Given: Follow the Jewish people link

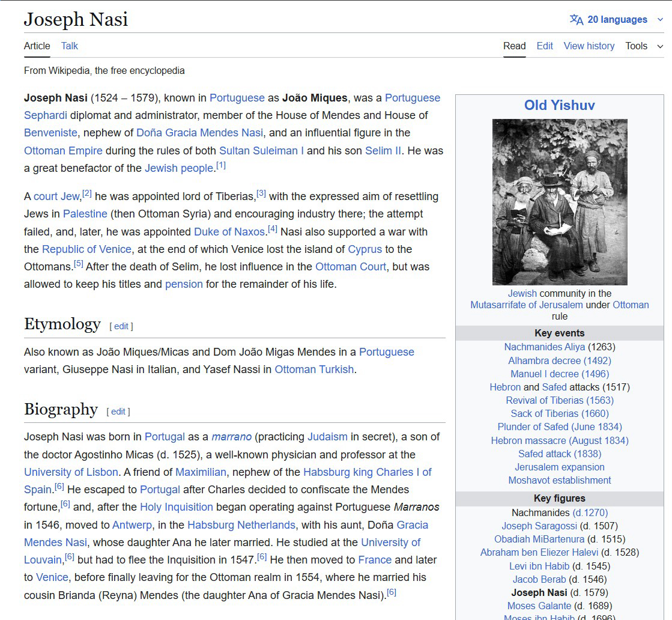Looking at the screenshot, I should coord(179,168).
